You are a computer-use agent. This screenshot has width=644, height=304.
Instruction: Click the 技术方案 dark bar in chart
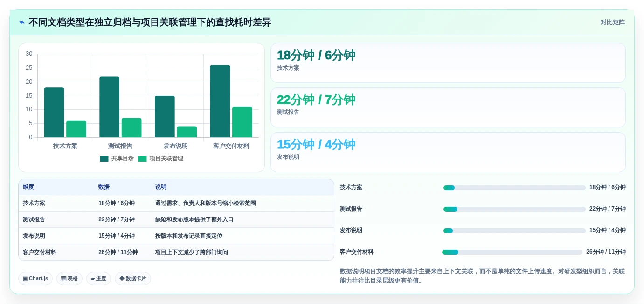point(54,113)
